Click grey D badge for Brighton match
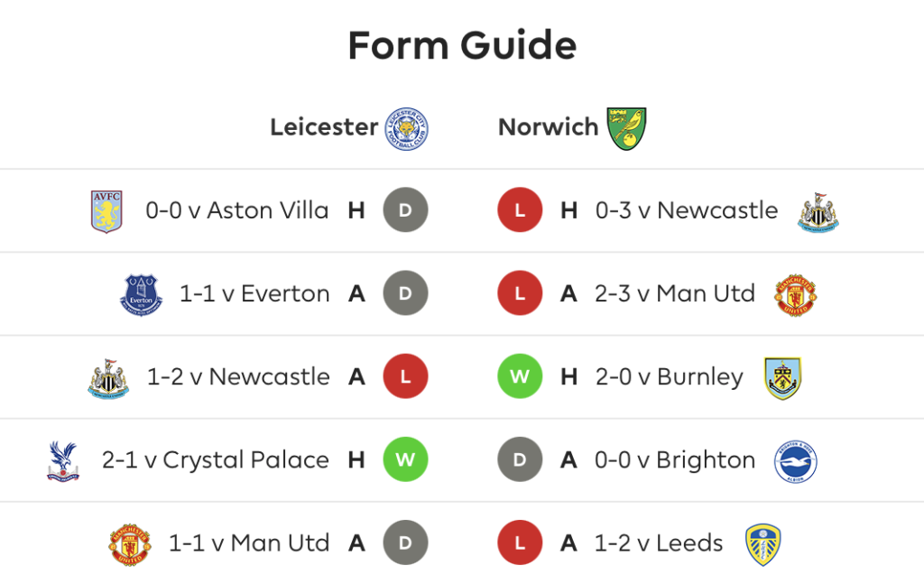Viewport: 924px width, 584px height. click(520, 459)
